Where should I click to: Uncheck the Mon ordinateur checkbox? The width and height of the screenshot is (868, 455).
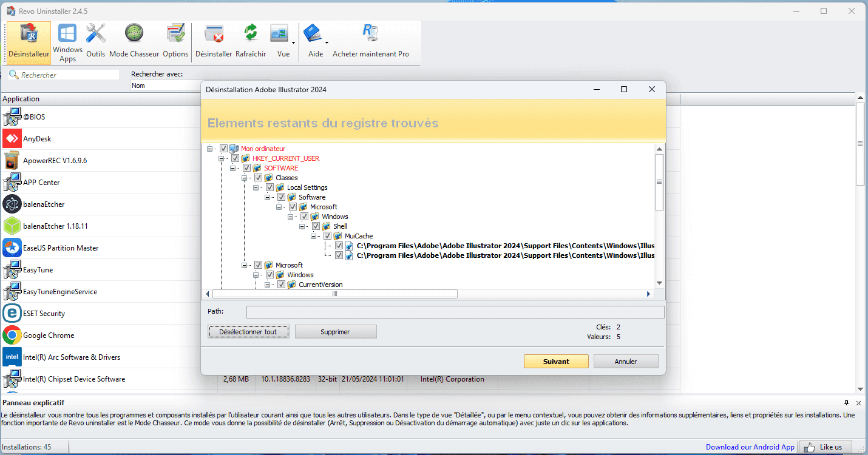223,149
